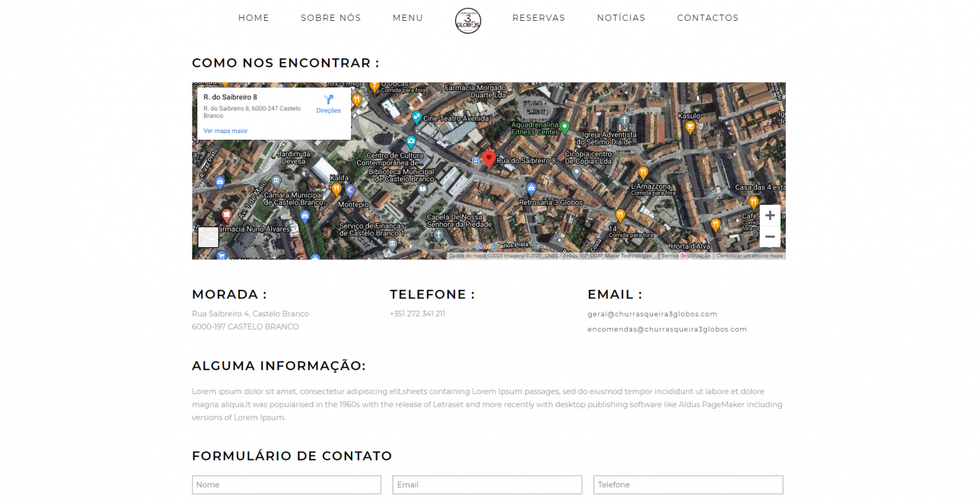Viewport: 980px width, 502px height.
Task: Switch map layer using bottom-left thumbnail
Action: pos(208,237)
